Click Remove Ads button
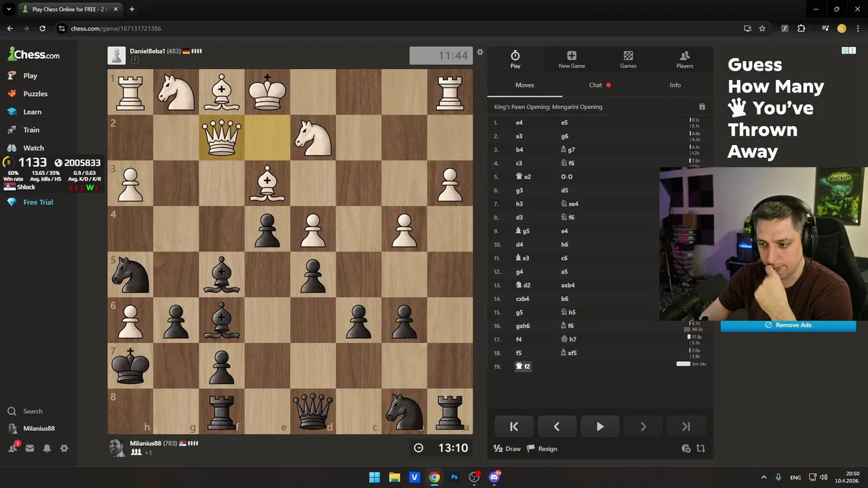This screenshot has height=488, width=868. click(x=788, y=325)
